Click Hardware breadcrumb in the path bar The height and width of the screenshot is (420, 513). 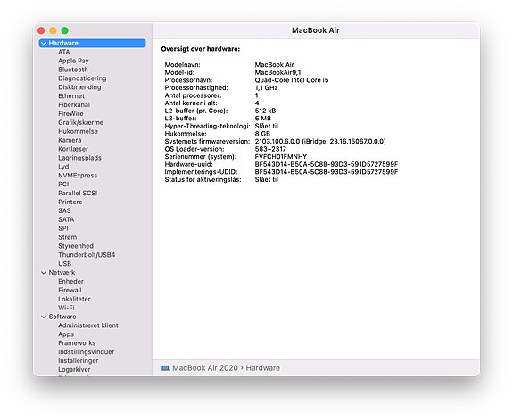[x=262, y=368]
